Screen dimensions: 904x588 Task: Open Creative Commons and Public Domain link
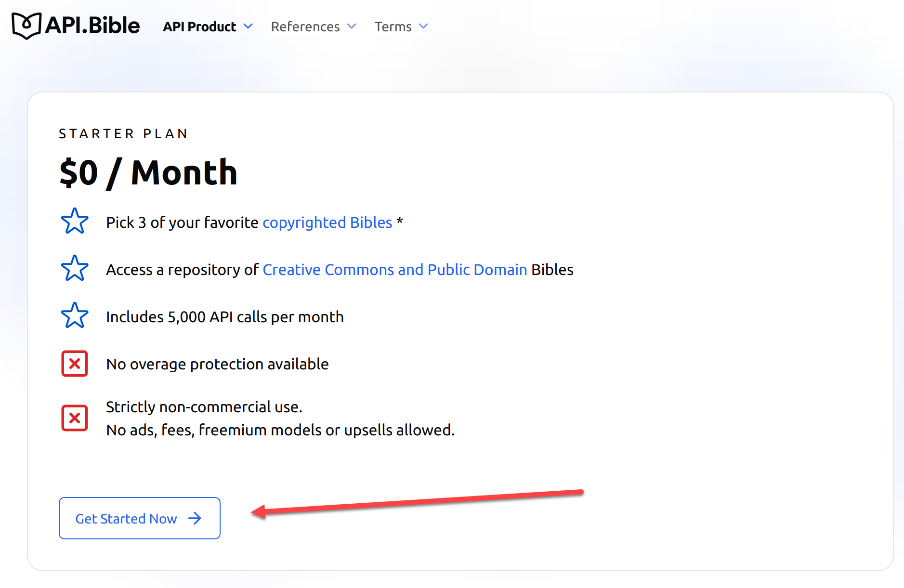pyautogui.click(x=394, y=270)
